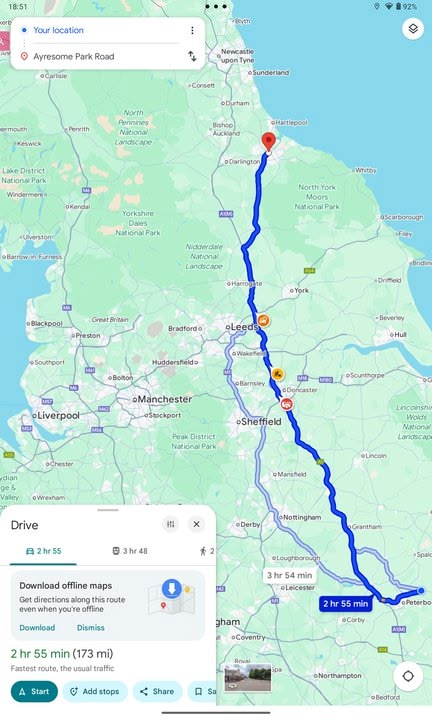Start navigation with Start button
This screenshot has height=720, width=432.
[x=34, y=691]
